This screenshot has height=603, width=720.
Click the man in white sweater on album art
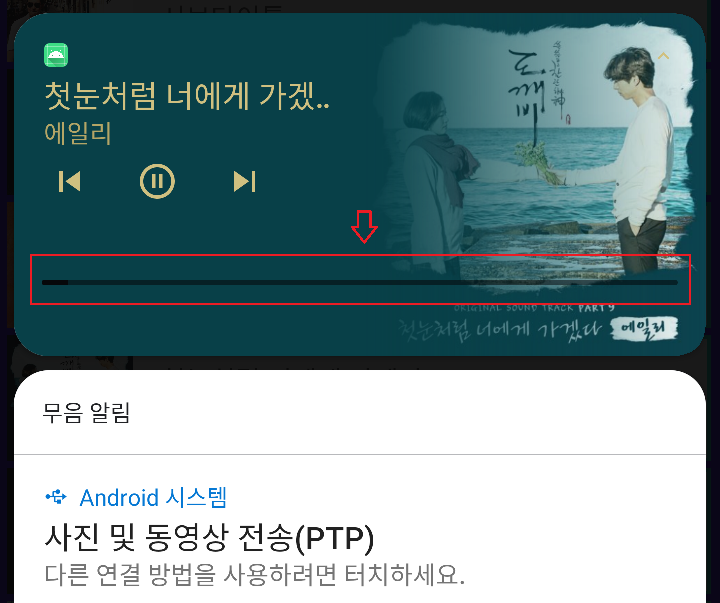[x=638, y=156]
